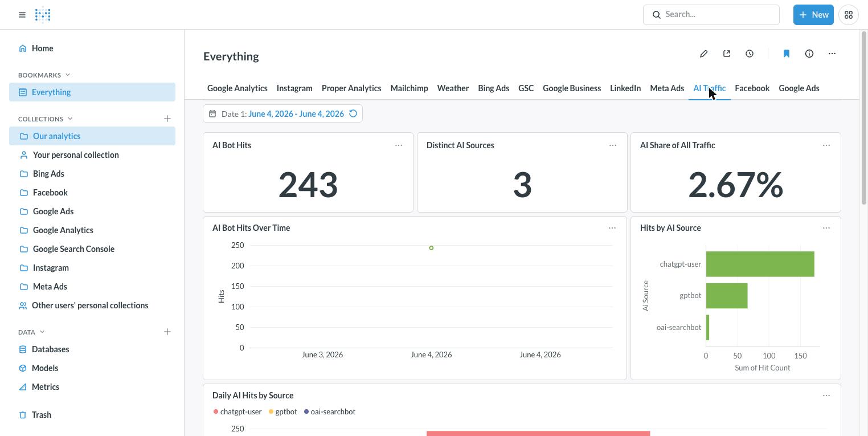Toggle the bookmark icon for Everything dashboard
This screenshot has height=436, width=868.
(787, 54)
